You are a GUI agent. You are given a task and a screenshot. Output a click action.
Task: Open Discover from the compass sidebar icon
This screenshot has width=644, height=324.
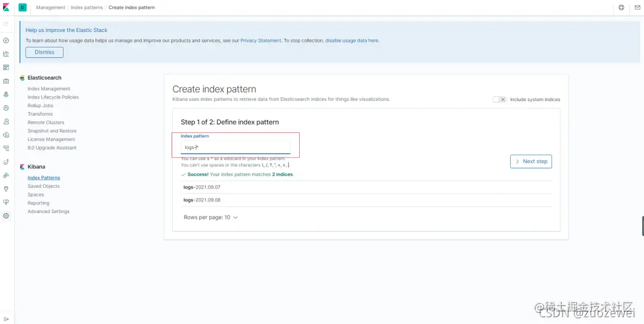coord(6,41)
